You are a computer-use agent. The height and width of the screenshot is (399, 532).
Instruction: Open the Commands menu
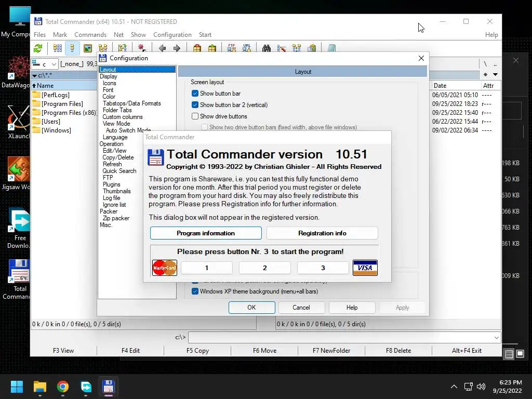[x=90, y=35]
